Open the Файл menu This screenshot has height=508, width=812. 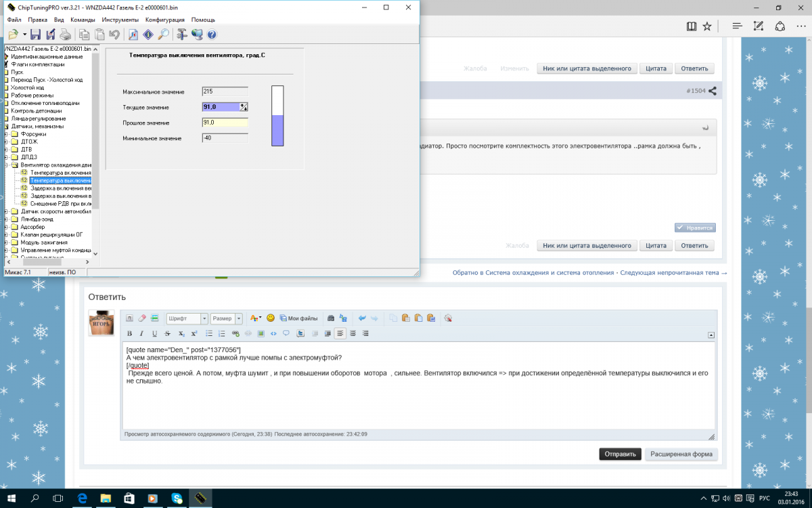coord(14,20)
